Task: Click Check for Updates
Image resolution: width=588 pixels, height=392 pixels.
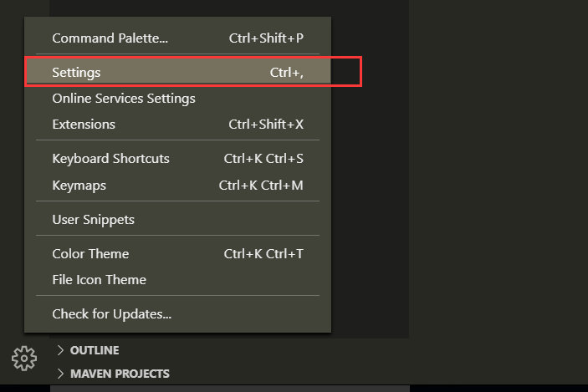Action: [112, 315]
